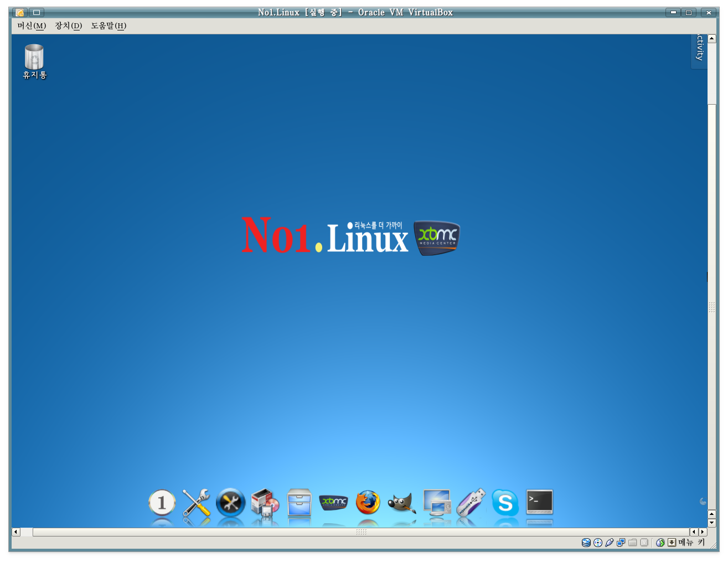
Task: Click the mouse integration status icon
Action: point(660,543)
